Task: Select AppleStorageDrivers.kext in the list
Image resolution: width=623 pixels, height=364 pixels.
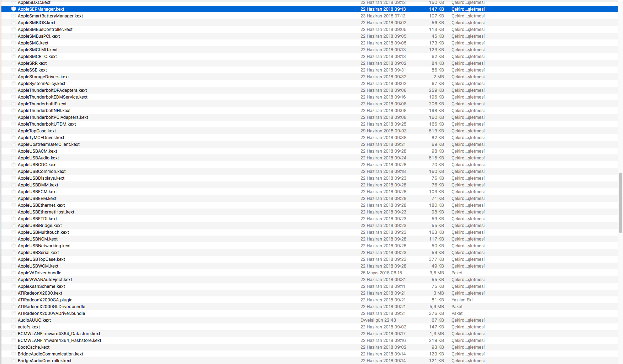Action: point(43,77)
